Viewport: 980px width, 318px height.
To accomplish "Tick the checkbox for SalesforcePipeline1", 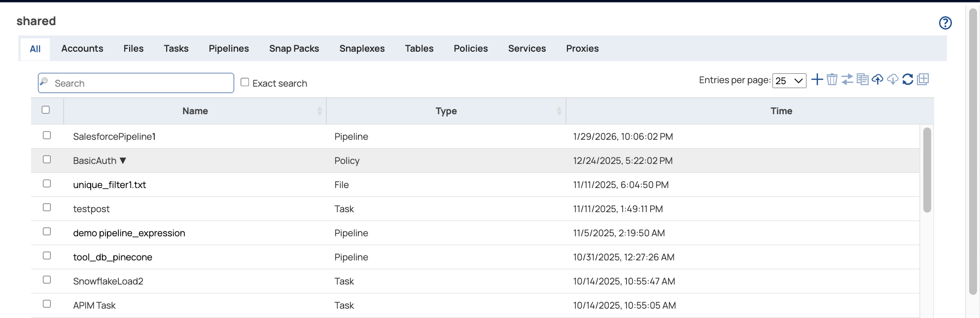I will (47, 135).
